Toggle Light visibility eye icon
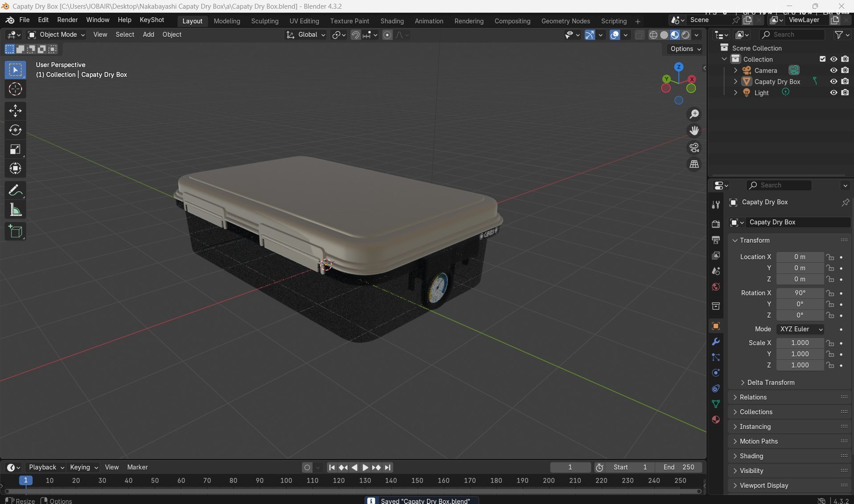 click(833, 92)
